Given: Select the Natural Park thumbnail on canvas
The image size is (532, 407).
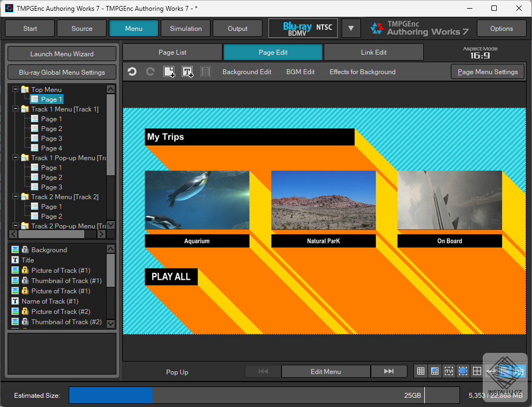Looking at the screenshot, I should [323, 200].
